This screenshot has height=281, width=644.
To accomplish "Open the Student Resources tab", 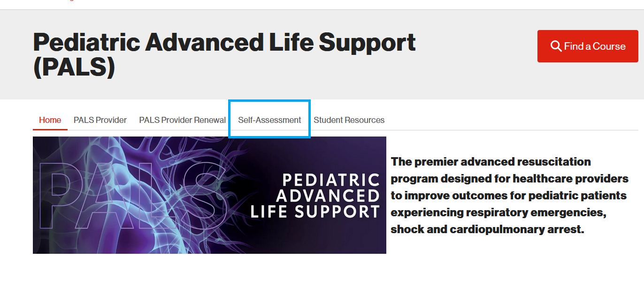I will tap(349, 120).
